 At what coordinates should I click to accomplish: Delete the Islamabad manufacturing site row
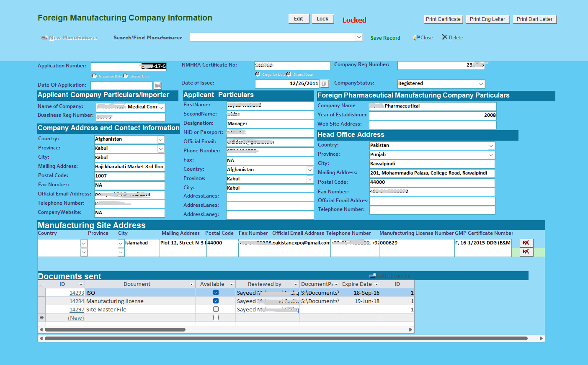pos(526,243)
